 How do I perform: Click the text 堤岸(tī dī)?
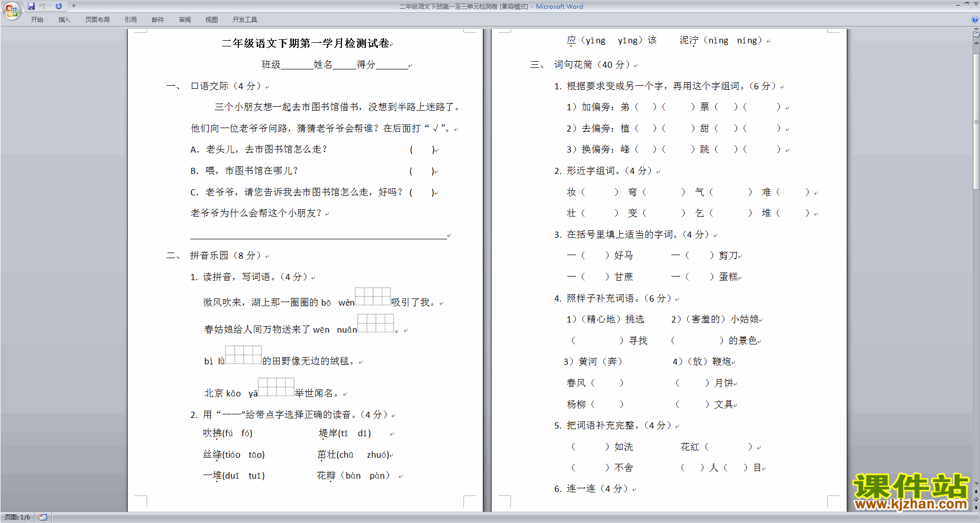click(x=345, y=433)
